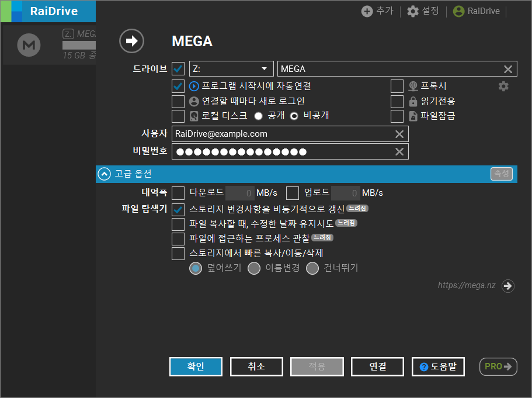This screenshot has height=398, width=532.
Task: Open the Z: drive letter dropdown
Action: (x=231, y=68)
